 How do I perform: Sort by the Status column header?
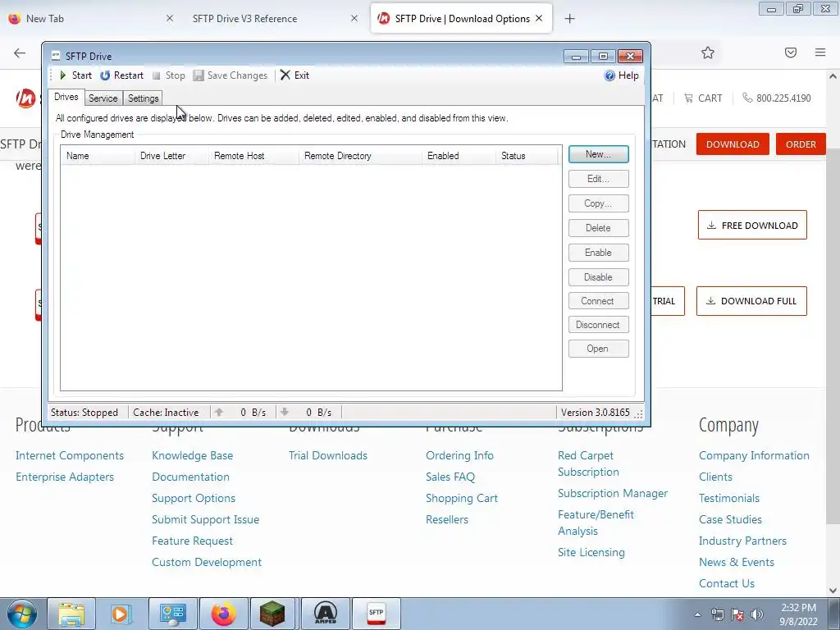(527, 156)
